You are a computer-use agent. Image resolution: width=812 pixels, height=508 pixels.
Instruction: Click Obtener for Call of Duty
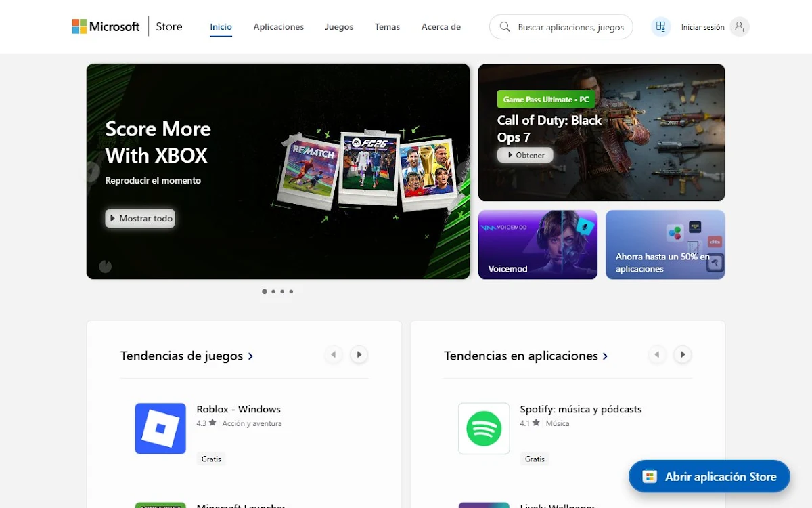pyautogui.click(x=525, y=155)
